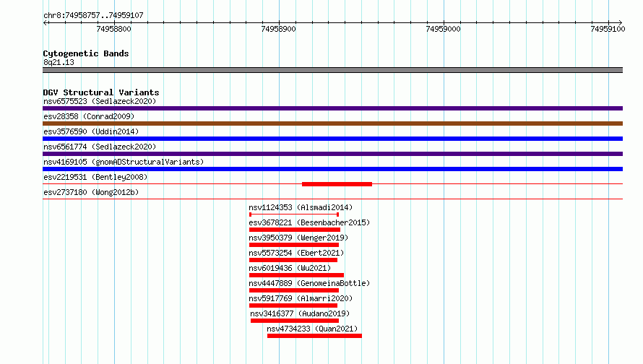Click the Cytogenetic Bands track title
Screen dimensions: 643x364
[86, 53]
